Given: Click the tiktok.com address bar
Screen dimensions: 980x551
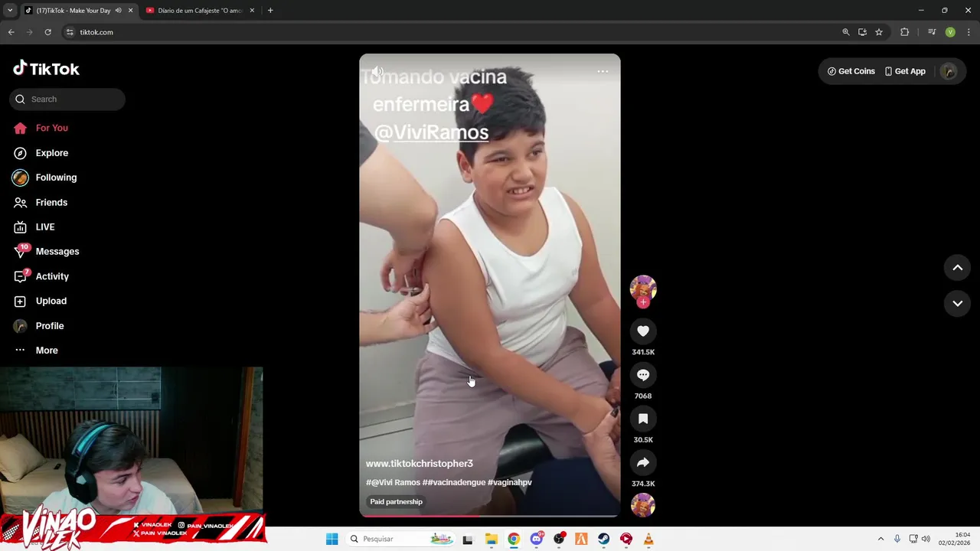Looking at the screenshot, I should click(x=452, y=32).
